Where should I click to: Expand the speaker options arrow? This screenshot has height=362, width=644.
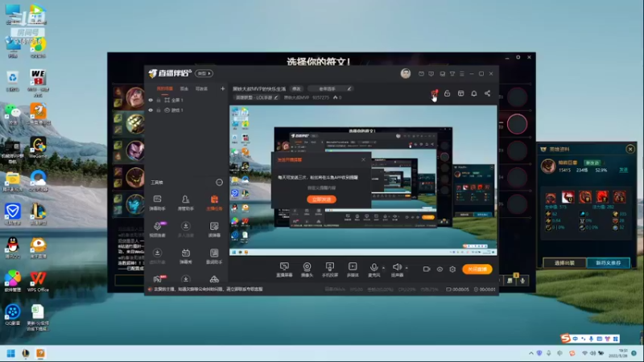coord(407,268)
